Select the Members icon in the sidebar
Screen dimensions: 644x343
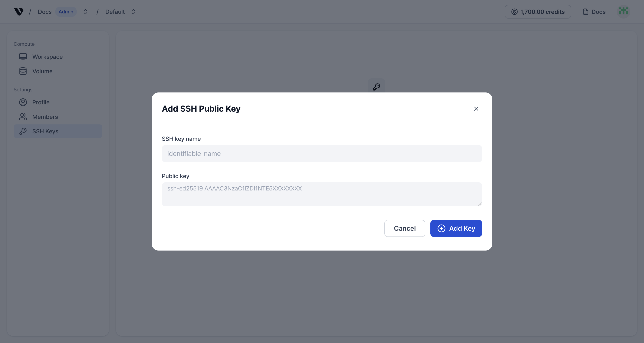23,117
